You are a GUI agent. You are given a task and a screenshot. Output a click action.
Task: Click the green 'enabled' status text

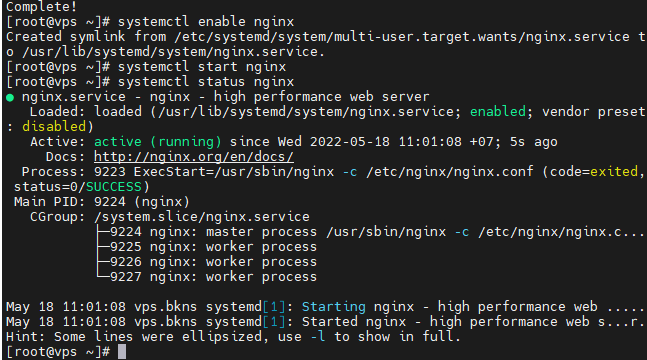click(498, 111)
